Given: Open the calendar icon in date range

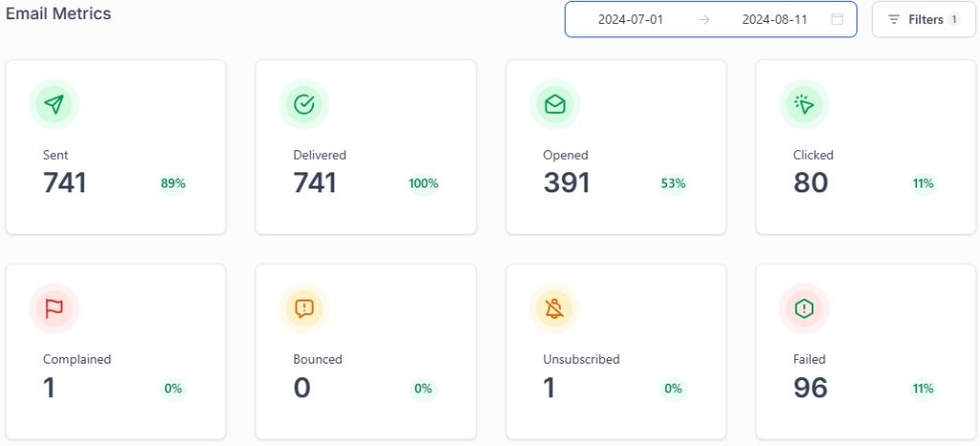Looking at the screenshot, I should point(837,19).
